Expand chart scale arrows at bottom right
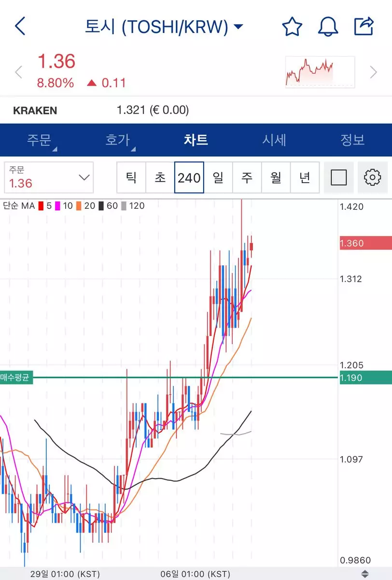This screenshot has height=580, width=392. coord(365,574)
